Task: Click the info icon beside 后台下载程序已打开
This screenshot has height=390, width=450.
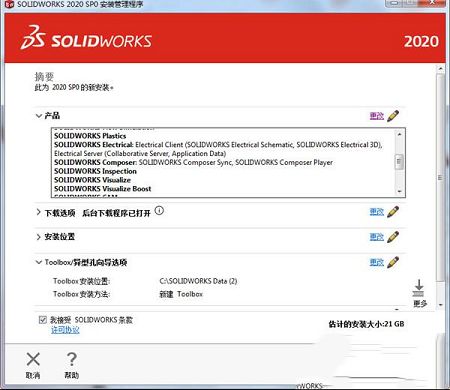Action: [x=159, y=211]
